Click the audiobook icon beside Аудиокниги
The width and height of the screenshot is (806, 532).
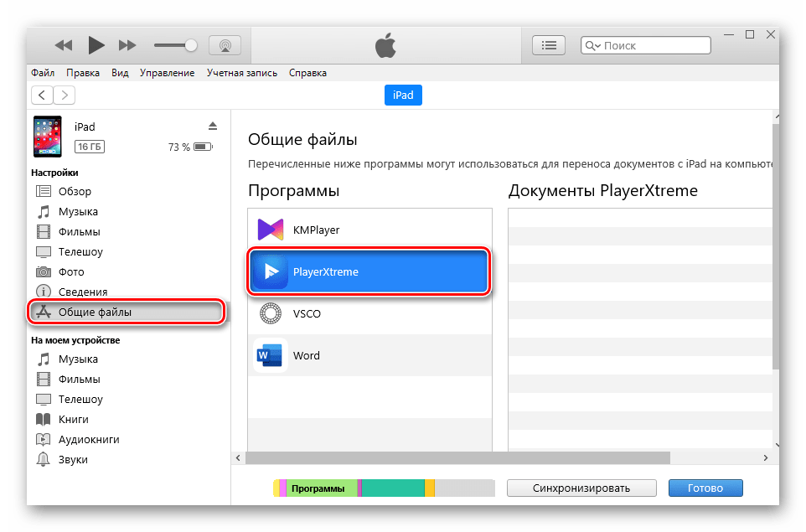coord(44,440)
